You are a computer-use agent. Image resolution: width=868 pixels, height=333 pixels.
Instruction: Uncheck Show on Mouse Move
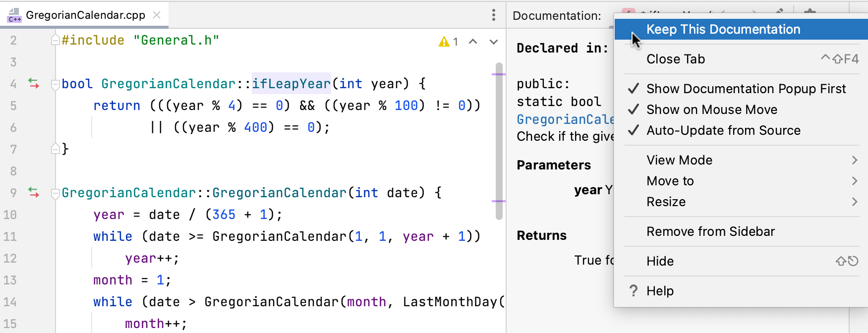711,110
